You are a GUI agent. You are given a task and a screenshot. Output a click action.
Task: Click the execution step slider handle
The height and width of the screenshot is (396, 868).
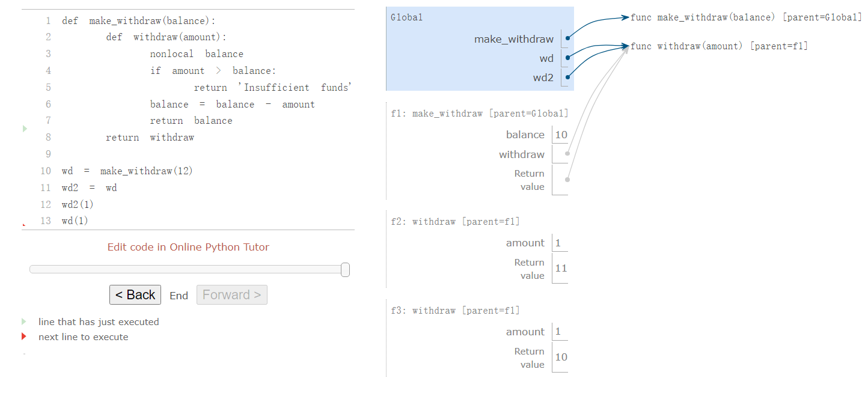click(345, 270)
